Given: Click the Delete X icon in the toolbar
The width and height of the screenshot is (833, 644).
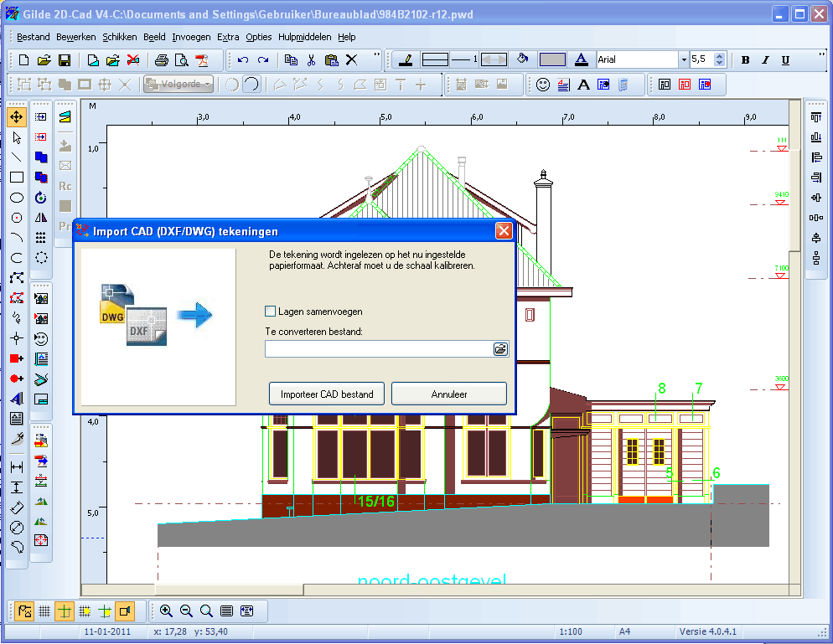Looking at the screenshot, I should (352, 60).
